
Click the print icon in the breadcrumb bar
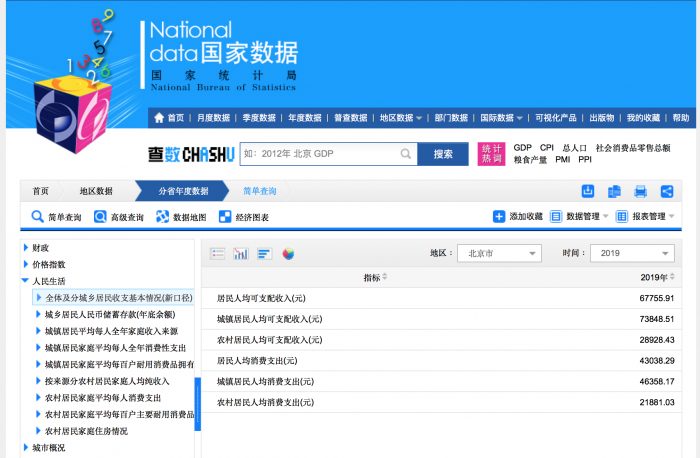(x=641, y=191)
